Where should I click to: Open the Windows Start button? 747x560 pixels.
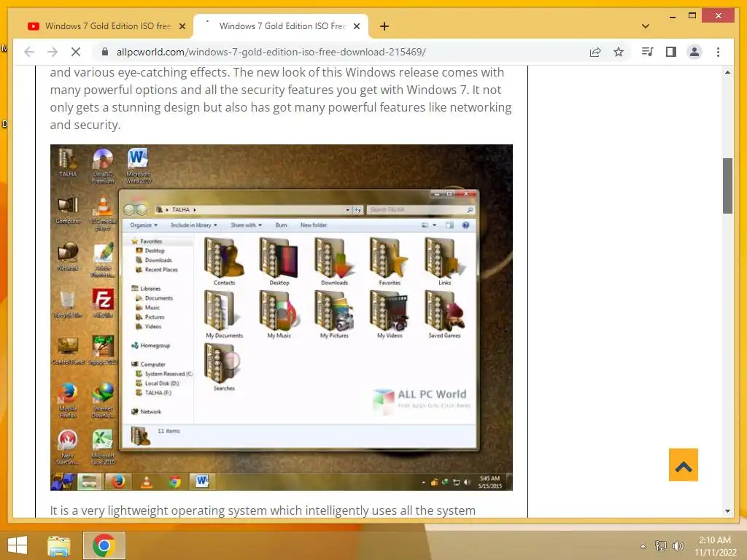click(x=18, y=545)
